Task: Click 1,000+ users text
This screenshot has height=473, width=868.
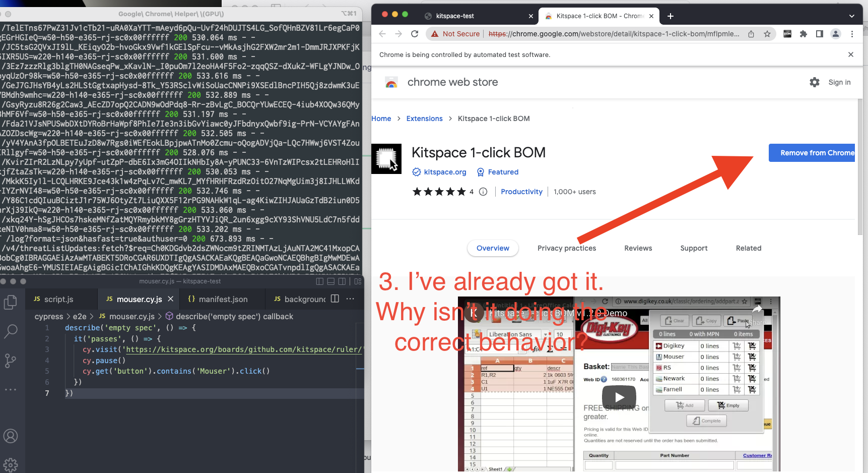Action: tap(575, 192)
